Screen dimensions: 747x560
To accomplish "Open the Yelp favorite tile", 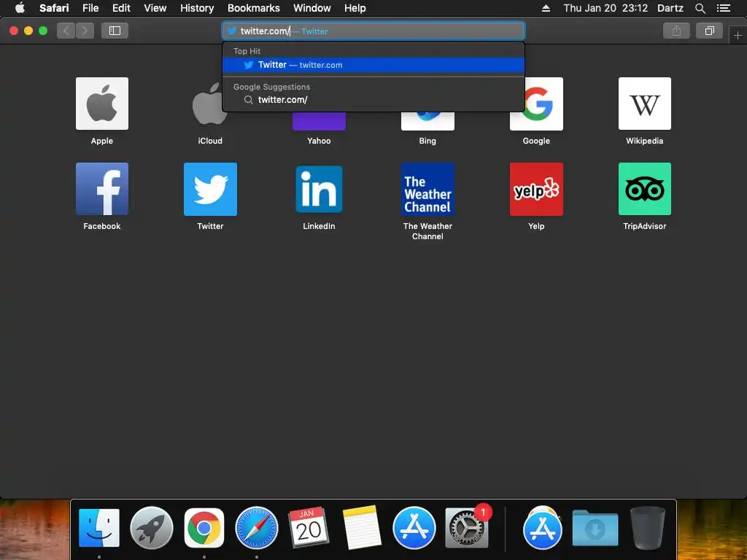I will [536, 189].
